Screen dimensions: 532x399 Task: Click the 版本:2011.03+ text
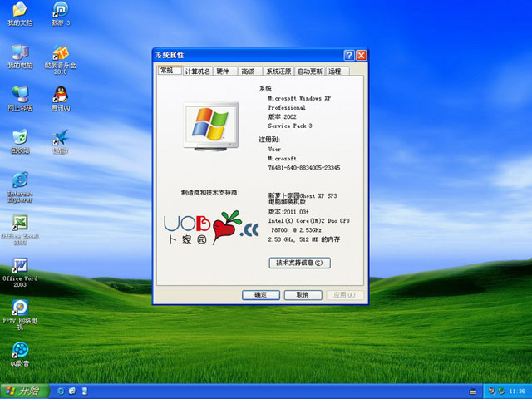tap(288, 211)
